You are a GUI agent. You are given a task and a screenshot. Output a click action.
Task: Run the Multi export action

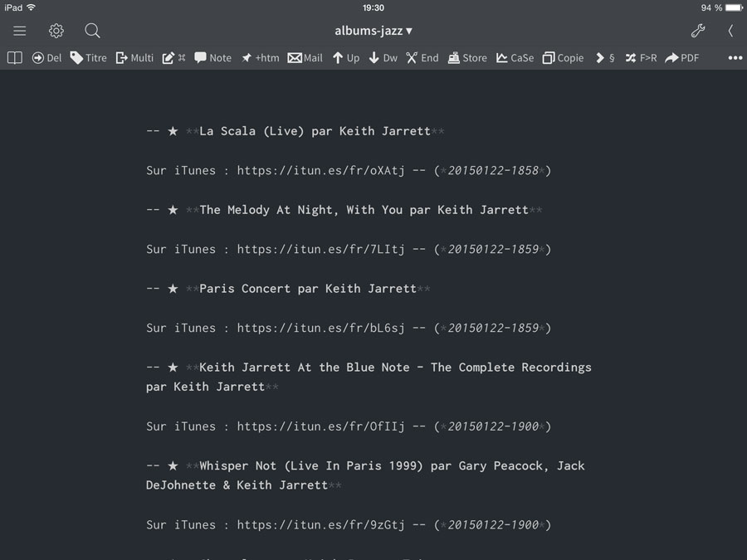tap(134, 58)
